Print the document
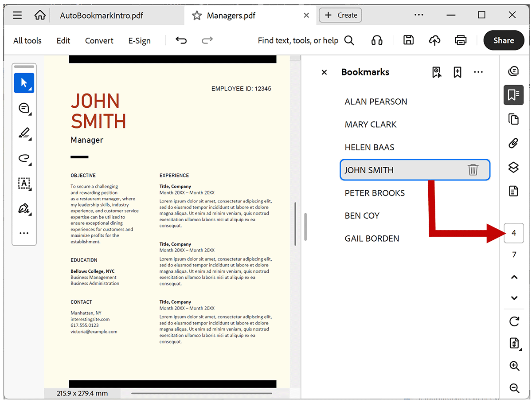Viewport: 532px width, 403px height. (461, 40)
